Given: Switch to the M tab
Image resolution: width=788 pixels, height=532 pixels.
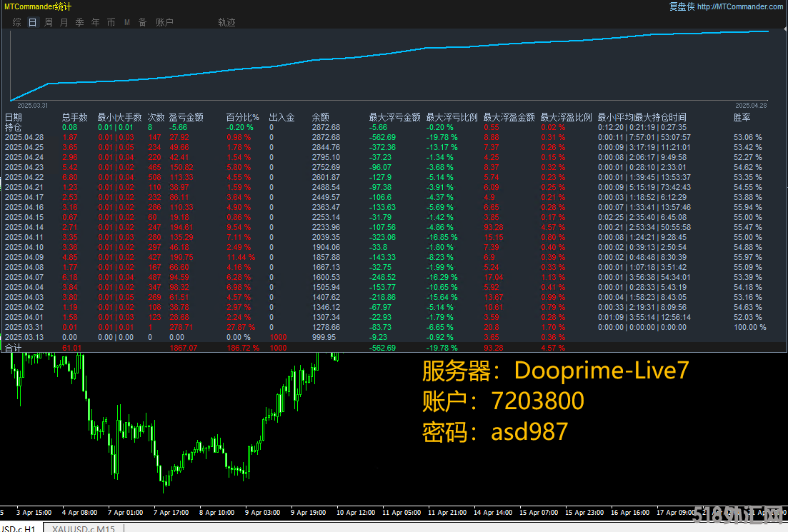Looking at the screenshot, I should [126, 23].
